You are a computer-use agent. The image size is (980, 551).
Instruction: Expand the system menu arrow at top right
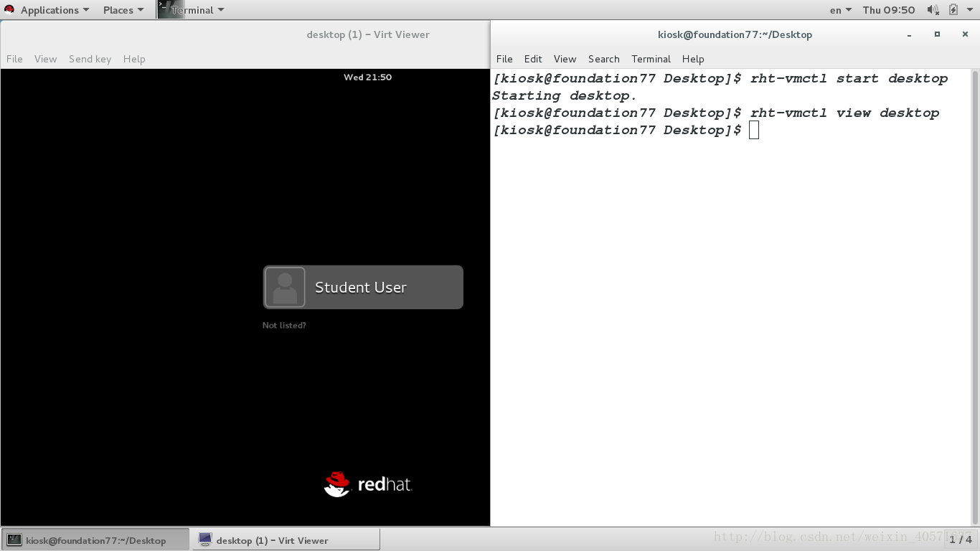point(969,10)
